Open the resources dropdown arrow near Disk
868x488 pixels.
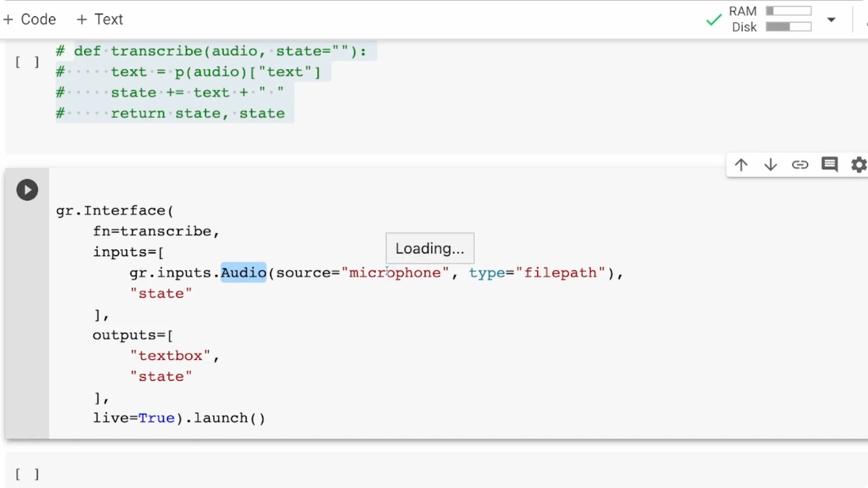(x=831, y=20)
